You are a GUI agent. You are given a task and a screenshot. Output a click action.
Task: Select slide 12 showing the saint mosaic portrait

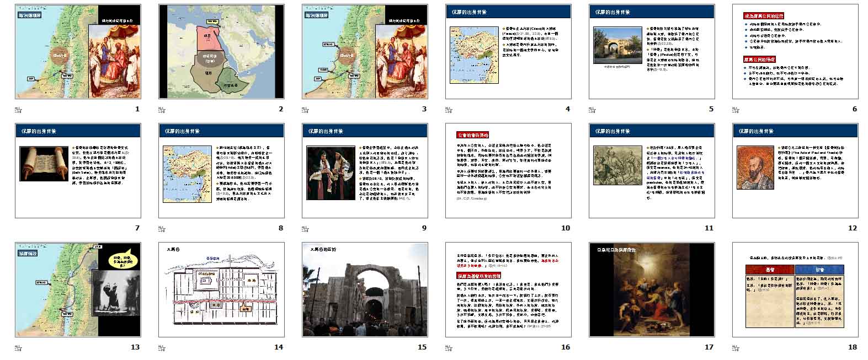point(795,171)
